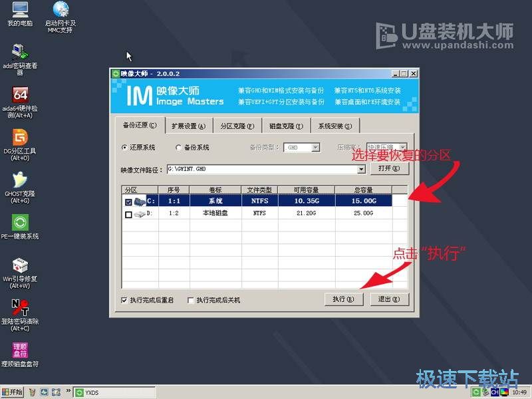Open 理顺磁盘盘符 desktop icon

click(x=20, y=355)
